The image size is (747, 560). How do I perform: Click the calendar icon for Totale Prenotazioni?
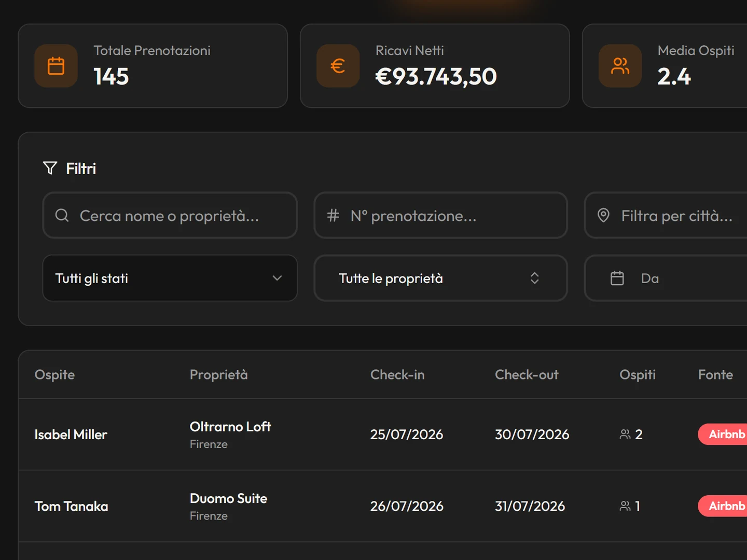[x=56, y=66]
